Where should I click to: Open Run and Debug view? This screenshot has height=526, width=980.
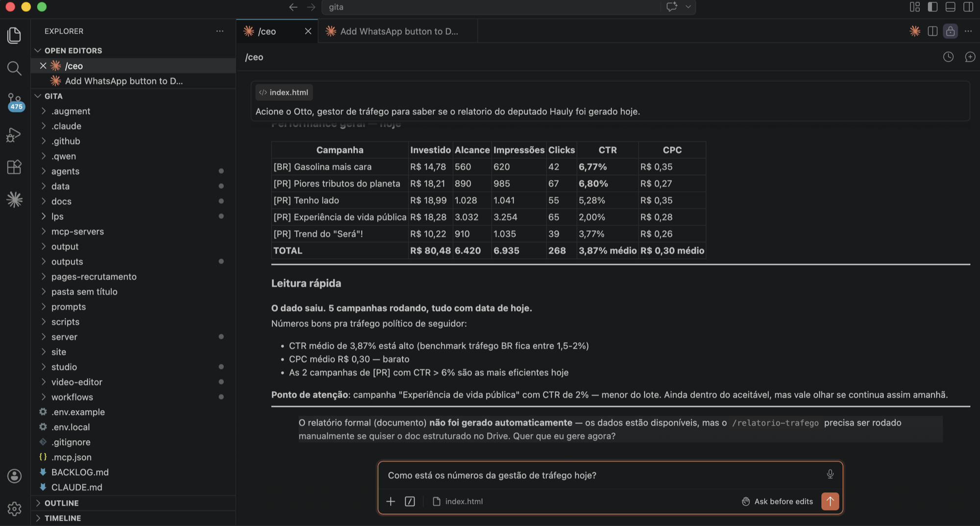click(14, 135)
